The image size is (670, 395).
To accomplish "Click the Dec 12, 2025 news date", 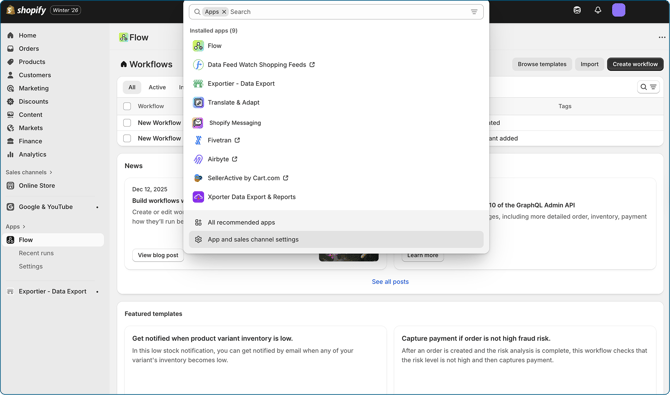I will tap(150, 189).
